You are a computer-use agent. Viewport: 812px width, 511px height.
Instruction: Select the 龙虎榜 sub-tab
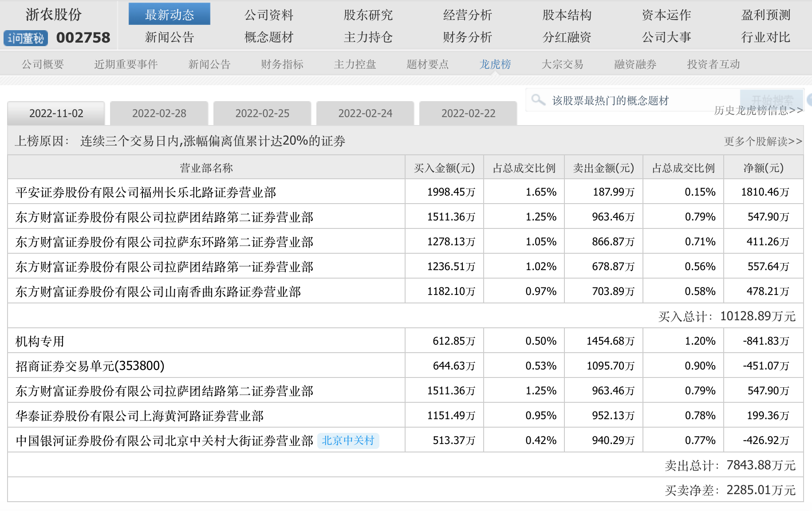tap(495, 64)
